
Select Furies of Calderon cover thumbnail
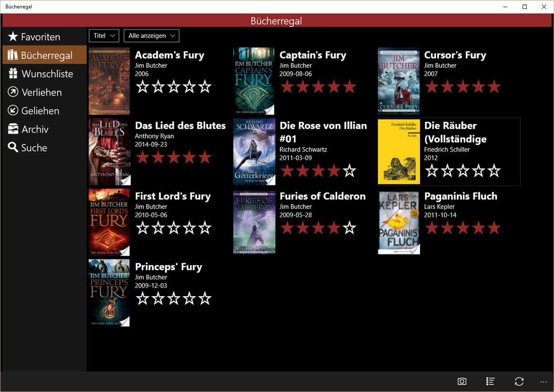point(254,223)
